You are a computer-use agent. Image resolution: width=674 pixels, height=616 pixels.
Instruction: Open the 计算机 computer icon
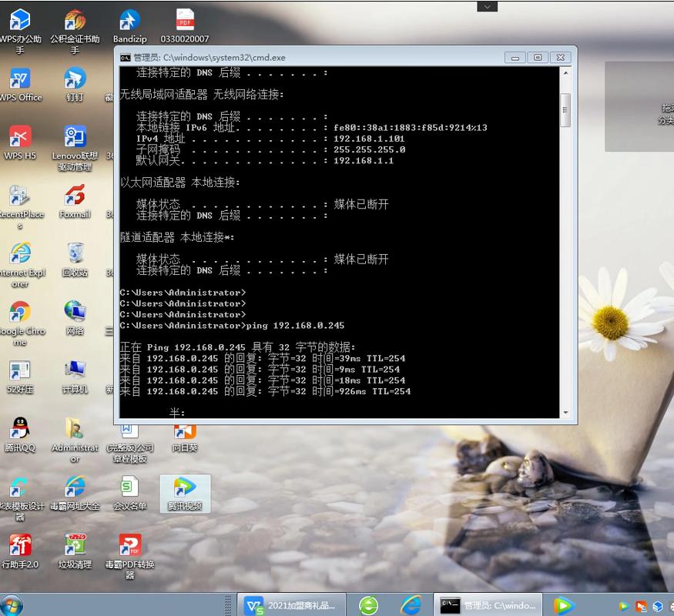[75, 371]
